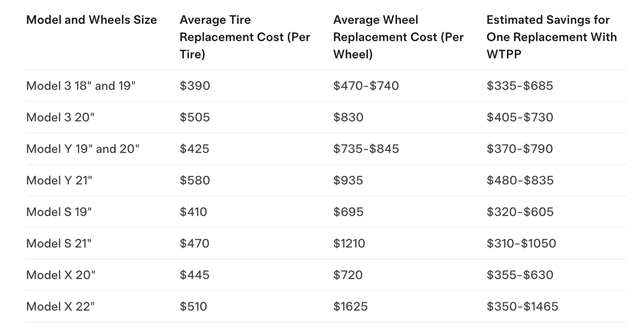Select the Model S 19" row label
Image resolution: width=644 pixels, height=330 pixels.
tap(59, 212)
